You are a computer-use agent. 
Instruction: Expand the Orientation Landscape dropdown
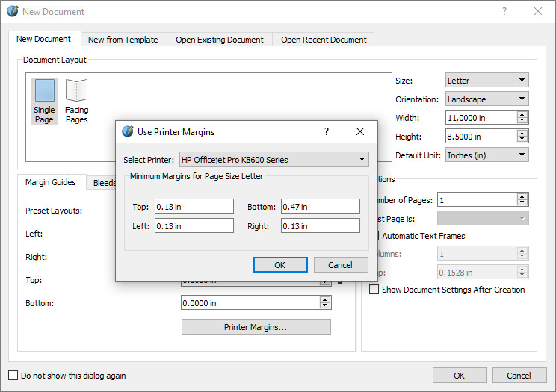(486, 99)
